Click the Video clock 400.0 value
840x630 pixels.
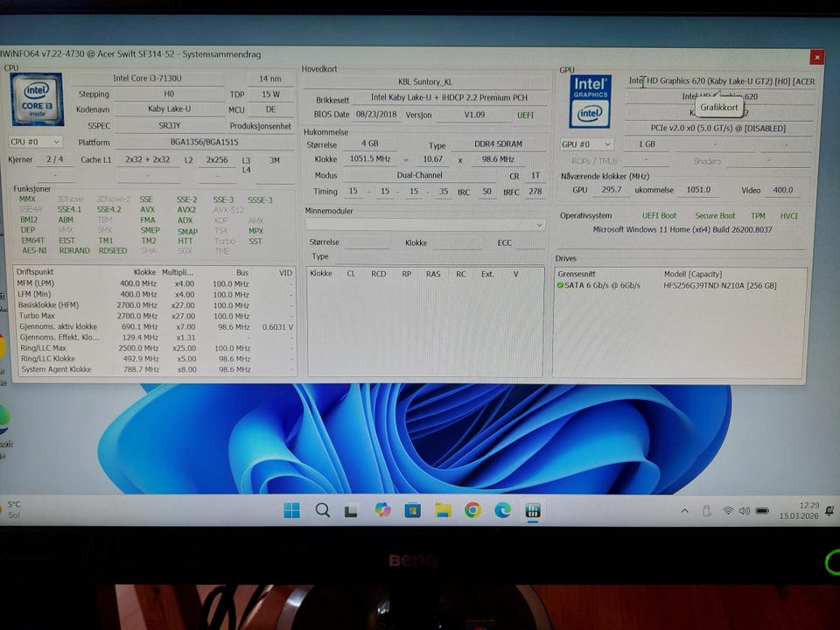tap(783, 190)
